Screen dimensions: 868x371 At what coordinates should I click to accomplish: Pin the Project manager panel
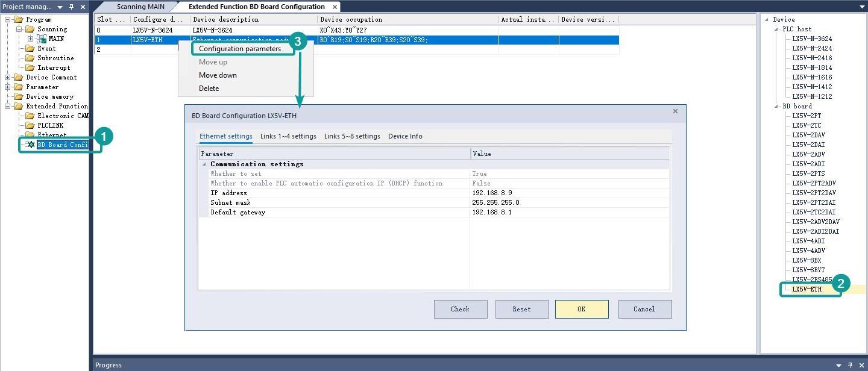click(x=71, y=7)
